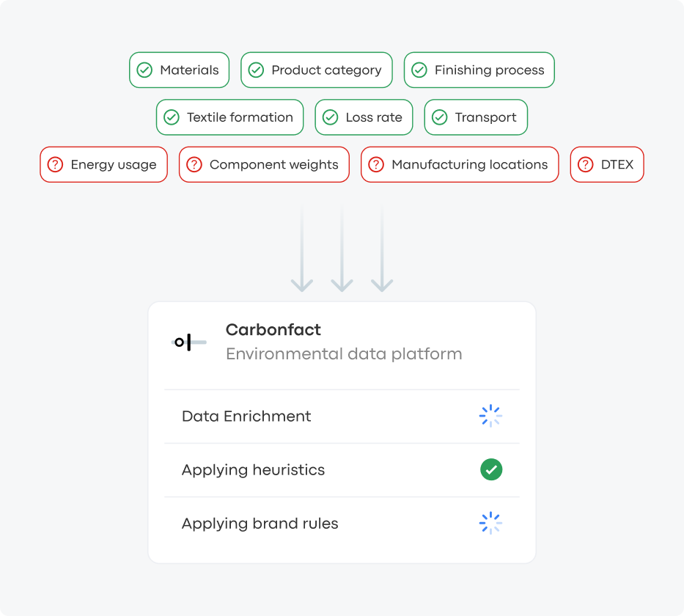
Task: Click the Environmental data platform subtitle
Action: coord(344,353)
